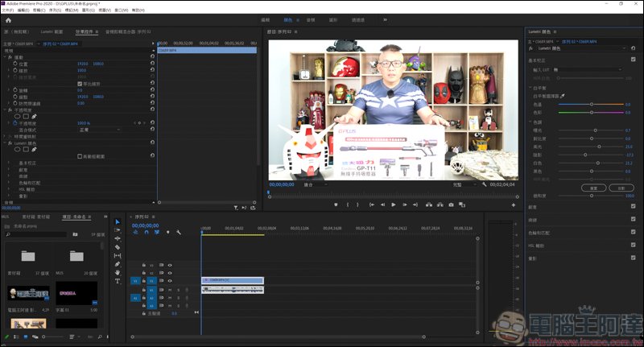Adjust the 曝光 exposure slider

[x=596, y=130]
